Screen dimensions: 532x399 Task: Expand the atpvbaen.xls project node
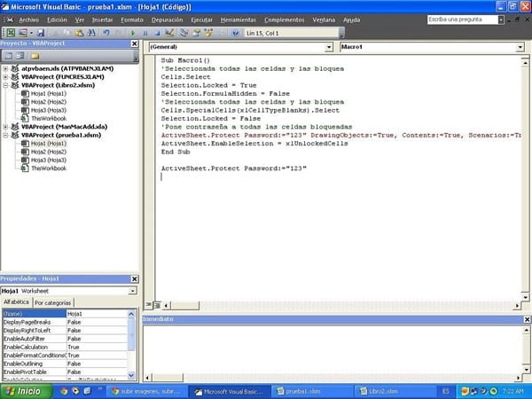[x=5, y=68]
